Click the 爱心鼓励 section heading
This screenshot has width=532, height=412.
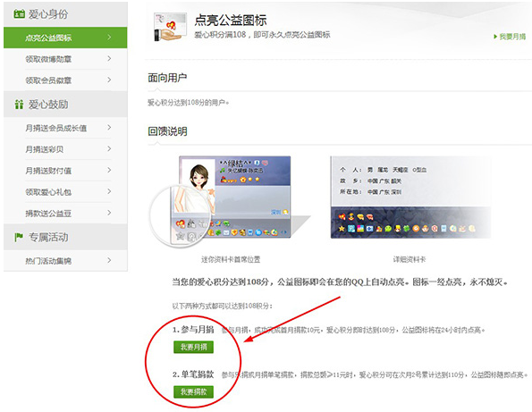pos(48,105)
